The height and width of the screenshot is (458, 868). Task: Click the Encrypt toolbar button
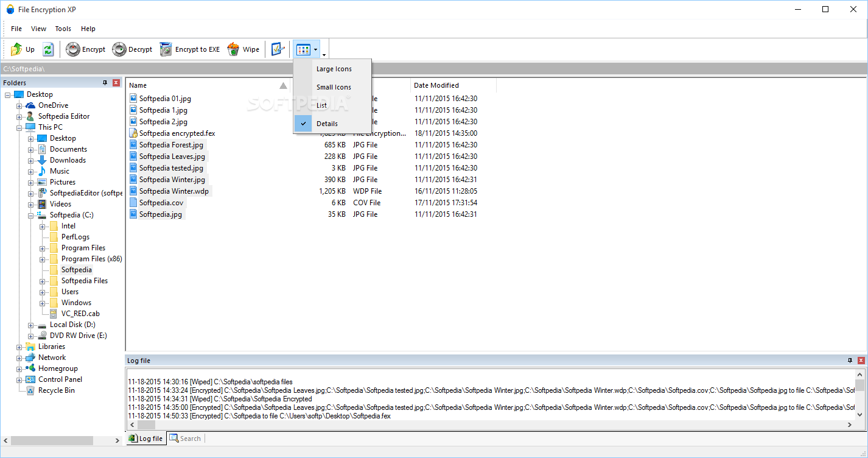click(86, 49)
